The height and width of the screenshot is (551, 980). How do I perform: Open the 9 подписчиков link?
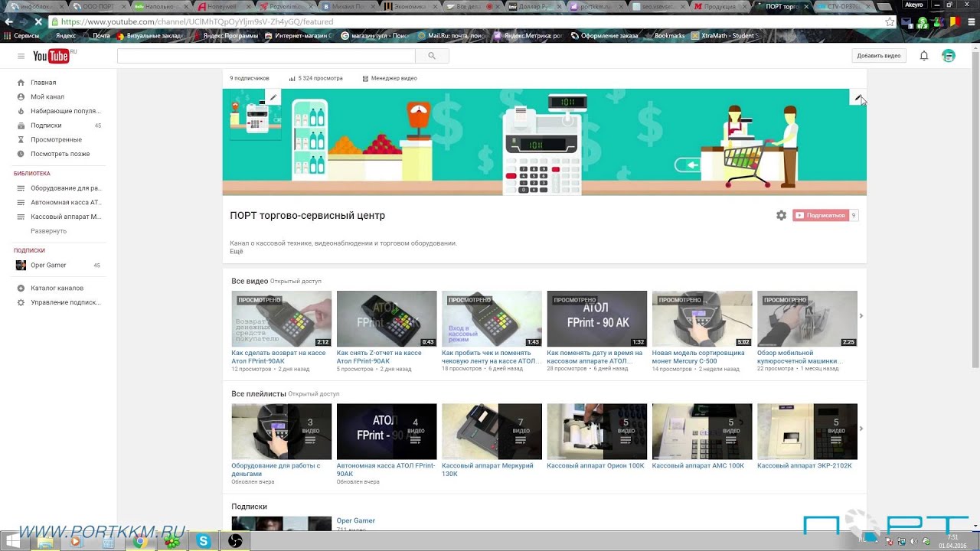[250, 78]
